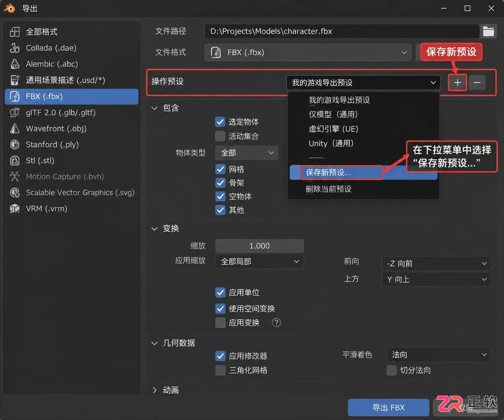
Task: Click the Motion Capture (.bvh) icon
Action: 15,176
